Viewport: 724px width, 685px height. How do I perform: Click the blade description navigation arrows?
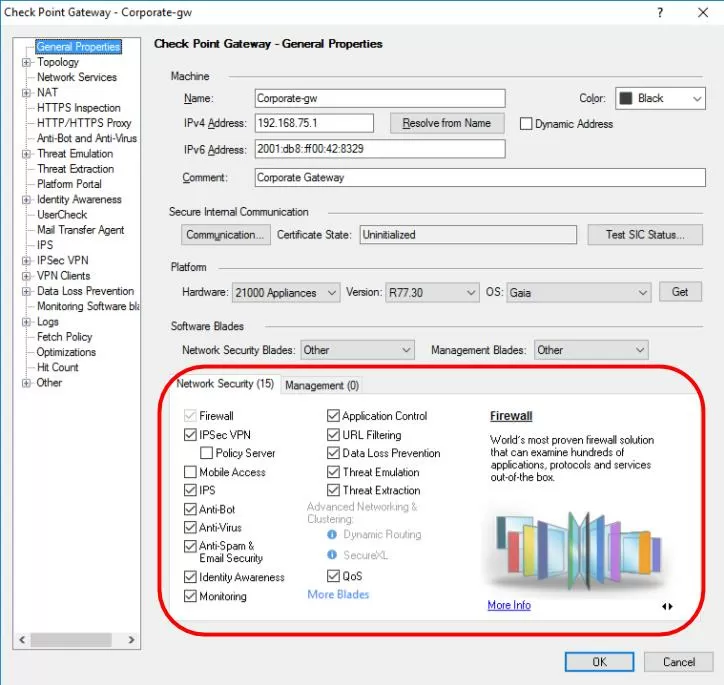(x=668, y=606)
